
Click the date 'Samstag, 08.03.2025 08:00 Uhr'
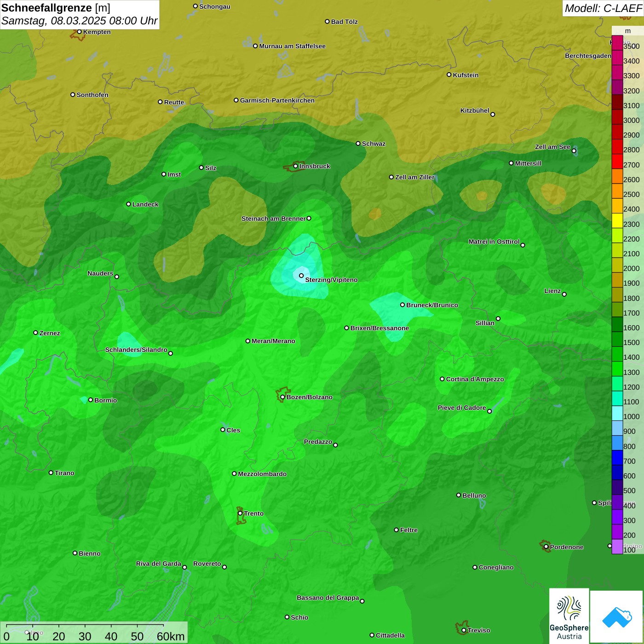tap(79, 21)
